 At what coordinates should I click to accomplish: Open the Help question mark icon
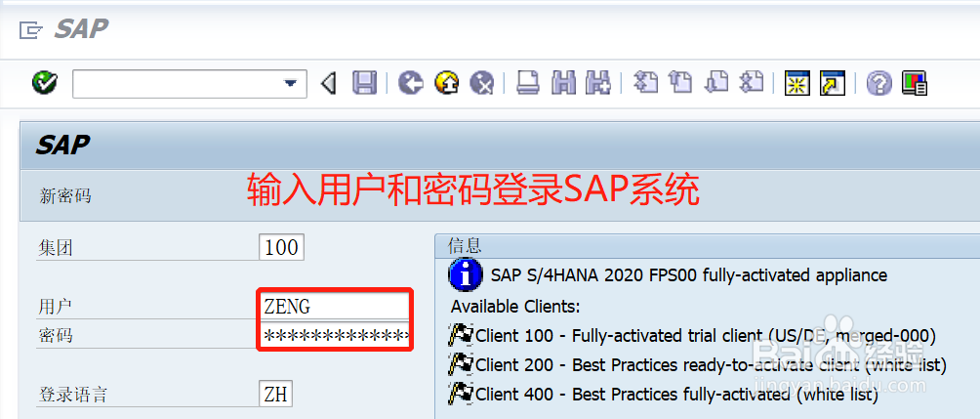pyautogui.click(x=879, y=83)
